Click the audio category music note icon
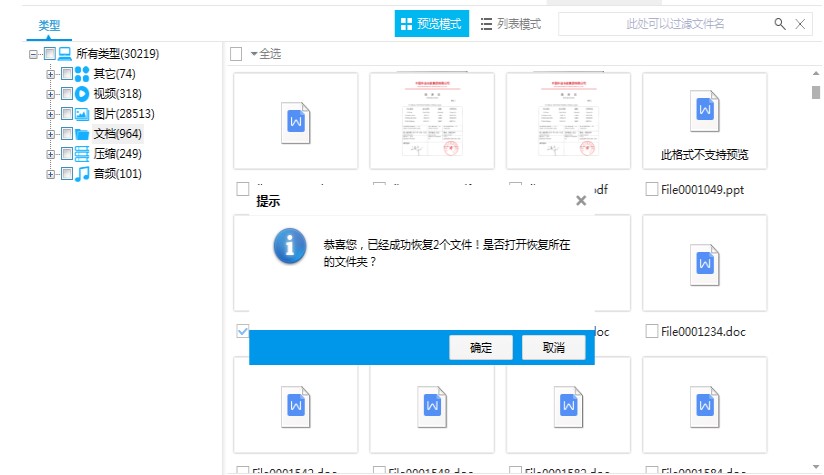The height and width of the screenshot is (475, 824). (82, 174)
